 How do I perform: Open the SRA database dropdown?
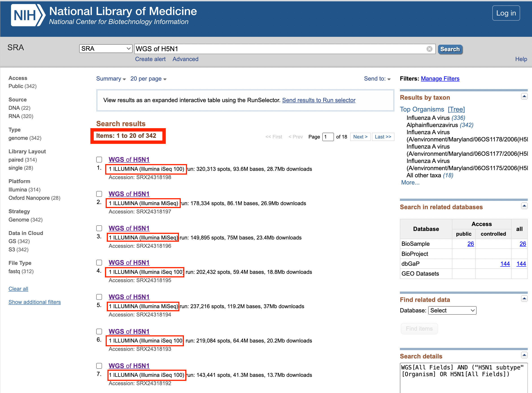pos(106,49)
